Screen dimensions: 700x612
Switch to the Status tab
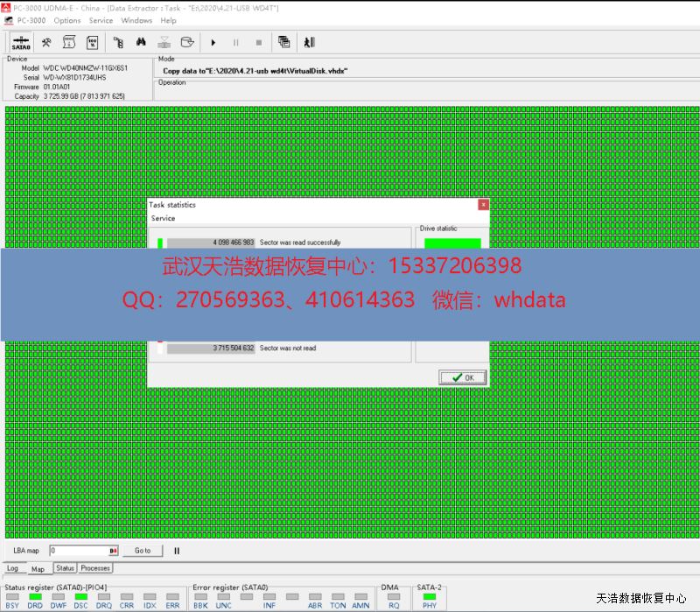click(x=65, y=568)
